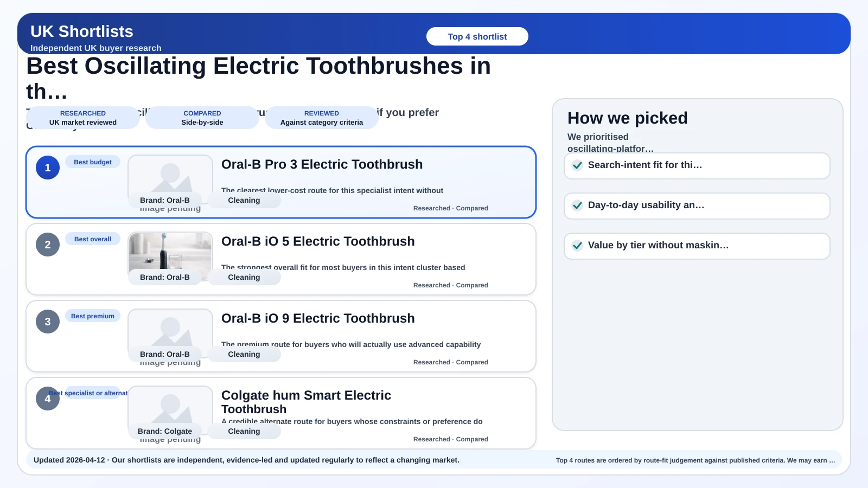The width and height of the screenshot is (868, 488).
Task: Click Cleaning chip on Oral-B iO 9 card
Action: coord(244,354)
